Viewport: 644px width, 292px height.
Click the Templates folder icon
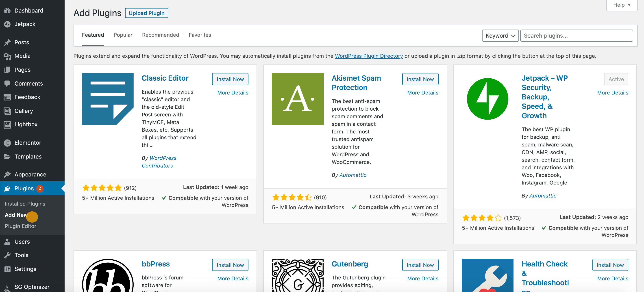7,157
